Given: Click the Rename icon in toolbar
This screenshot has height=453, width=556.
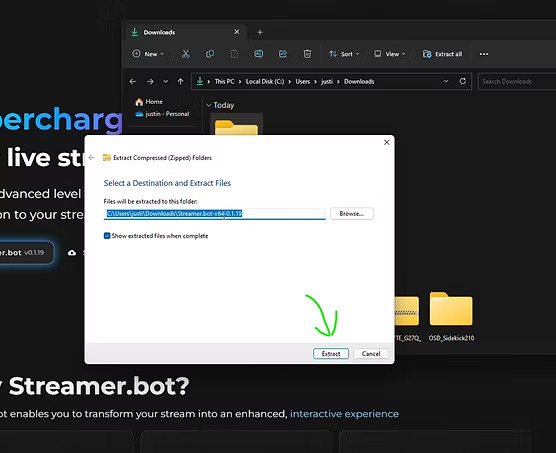Looking at the screenshot, I should [258, 54].
